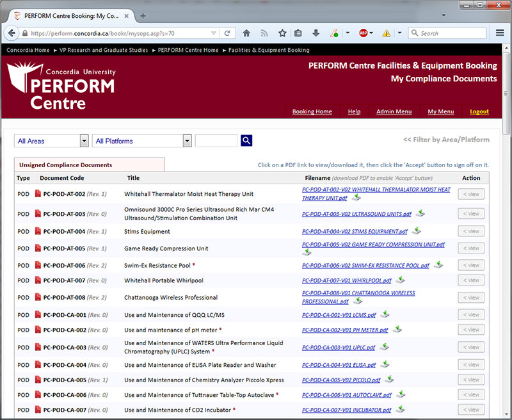
Task: Click PDF icon beside PC-POD-AT-002
Action: tap(38, 194)
